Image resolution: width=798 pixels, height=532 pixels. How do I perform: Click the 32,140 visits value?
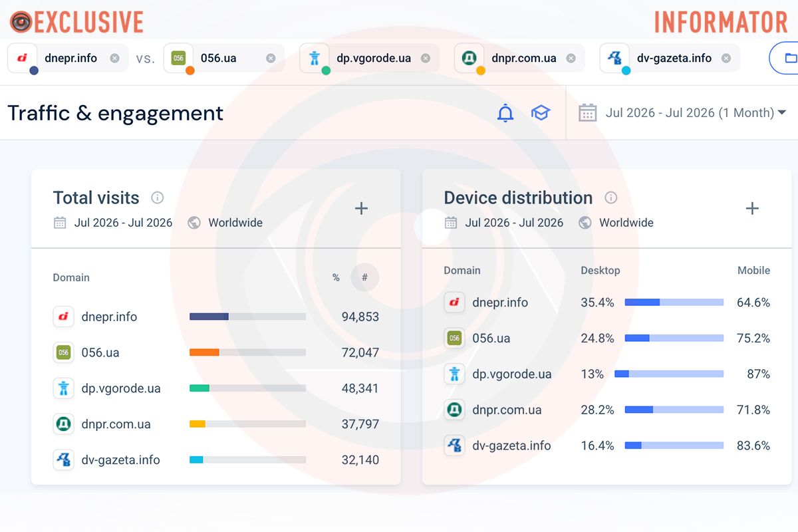click(360, 460)
